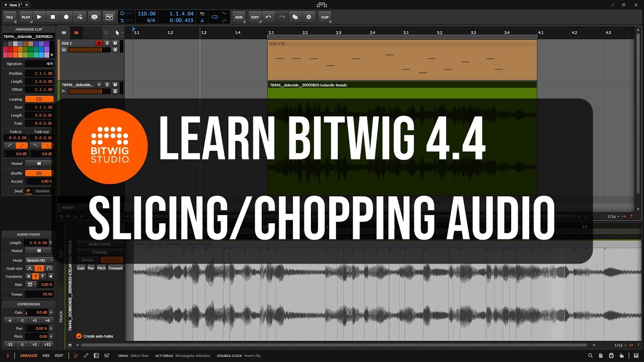Viewport: 644px width, 362px height.
Task: Mute the Kick 1 track
Action: pos(115,43)
